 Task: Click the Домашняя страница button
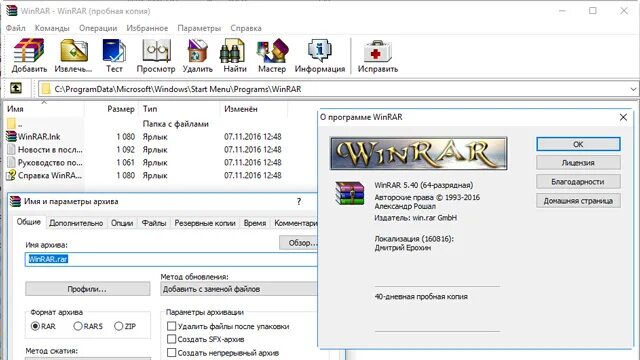[578, 201]
